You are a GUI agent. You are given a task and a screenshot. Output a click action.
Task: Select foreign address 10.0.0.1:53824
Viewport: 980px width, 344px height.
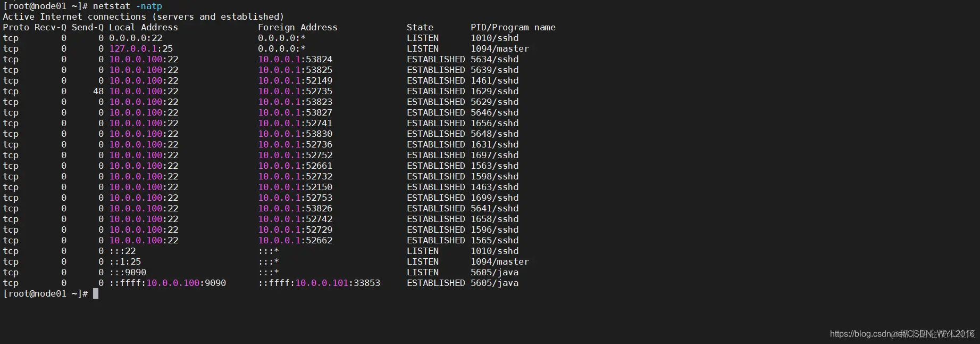click(295, 59)
